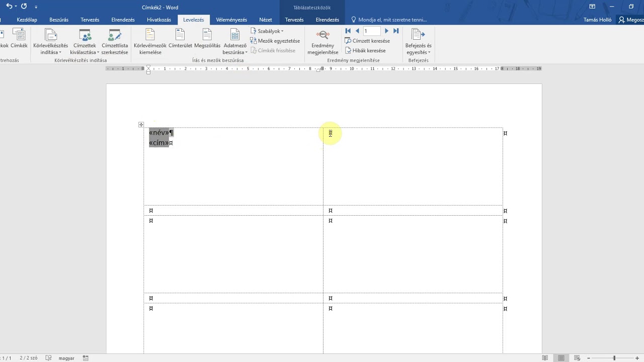Click Mezők egyeztetése
This screenshot has height=362, width=644.
[275, 41]
